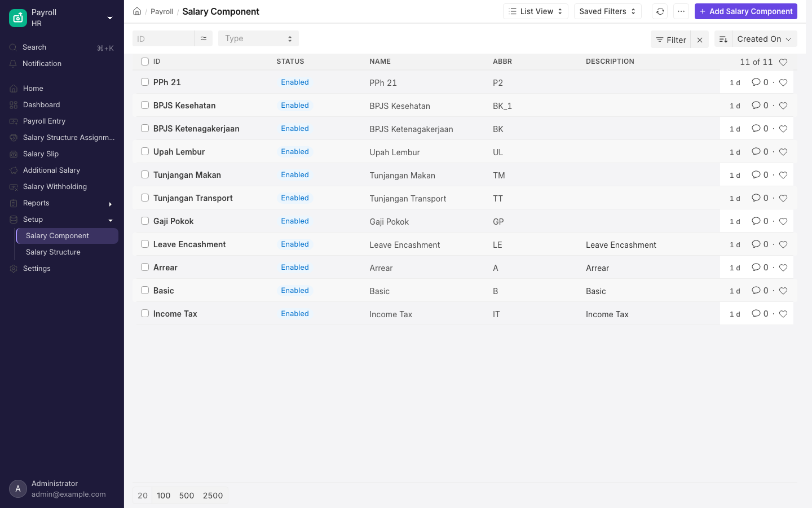Click the Payroll app logo icon

tap(18, 18)
